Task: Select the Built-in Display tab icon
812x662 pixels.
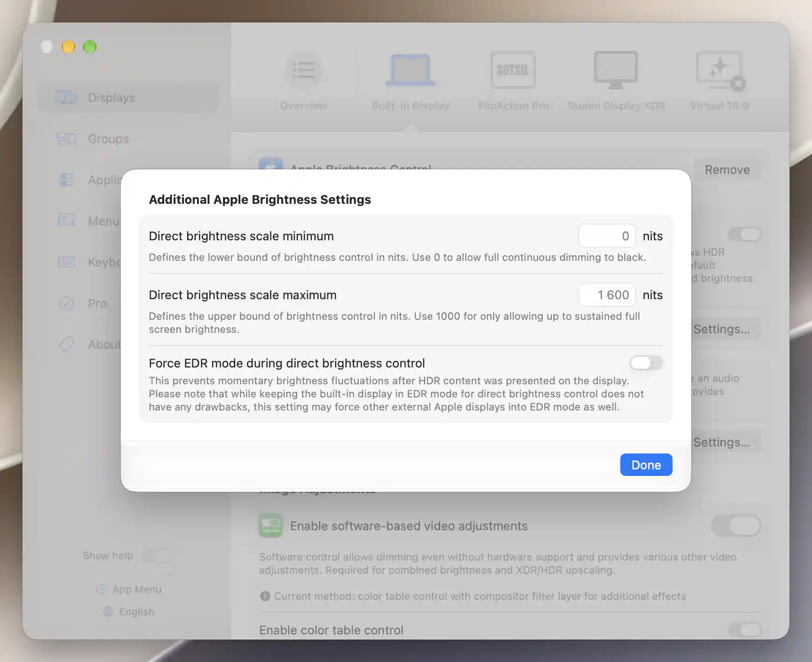Action: coord(411,70)
